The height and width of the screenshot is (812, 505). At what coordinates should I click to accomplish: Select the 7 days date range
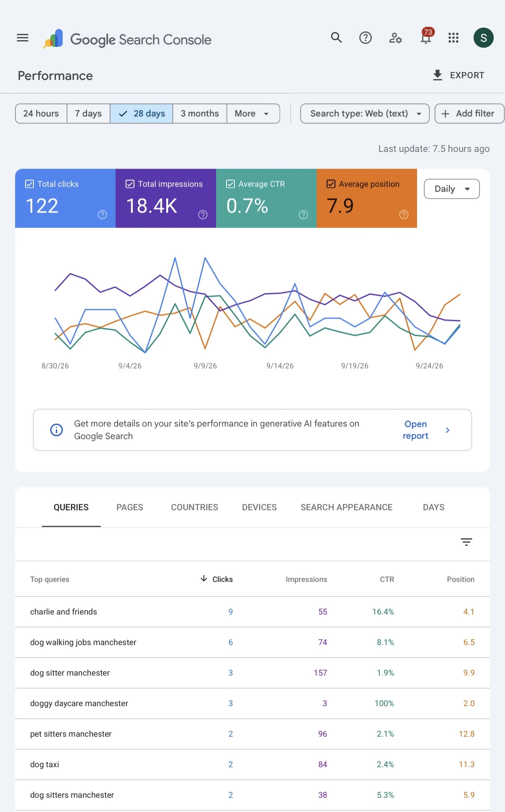pos(88,113)
